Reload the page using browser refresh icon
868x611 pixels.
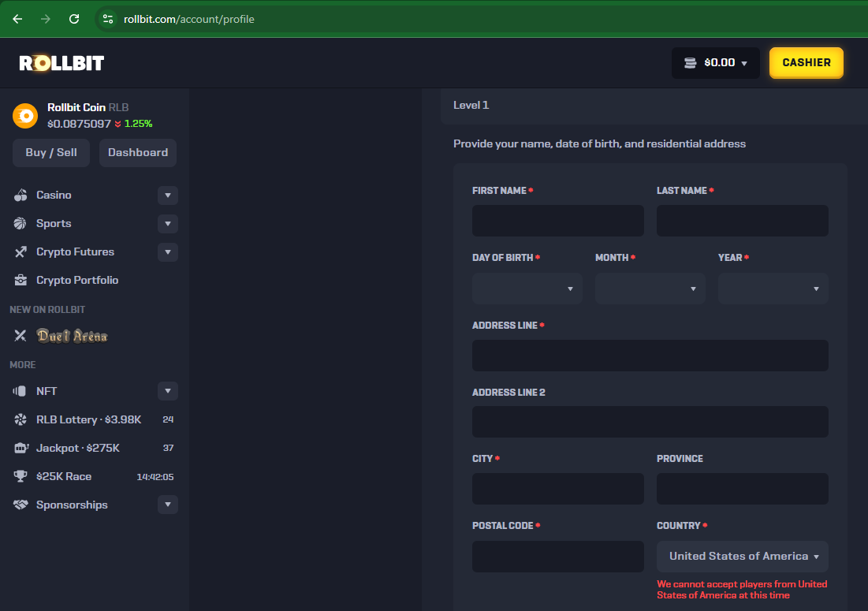click(74, 19)
